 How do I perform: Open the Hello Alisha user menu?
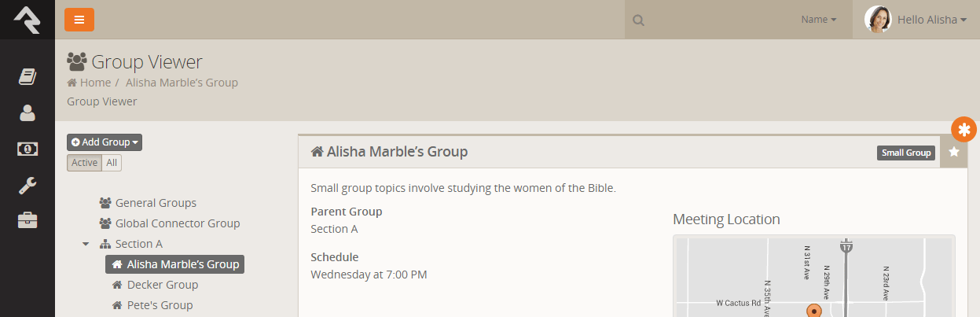916,20
